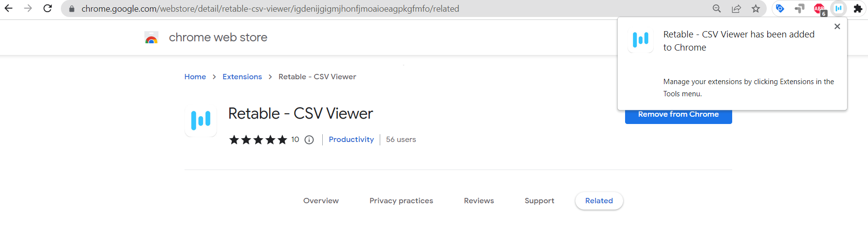Open the gray thumbs extension icon
868x230 pixels.
799,8
